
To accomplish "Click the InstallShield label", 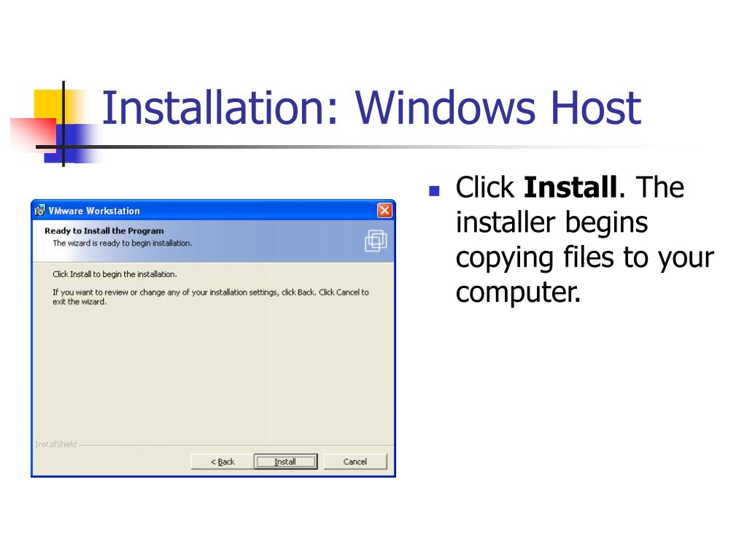I will 55,444.
